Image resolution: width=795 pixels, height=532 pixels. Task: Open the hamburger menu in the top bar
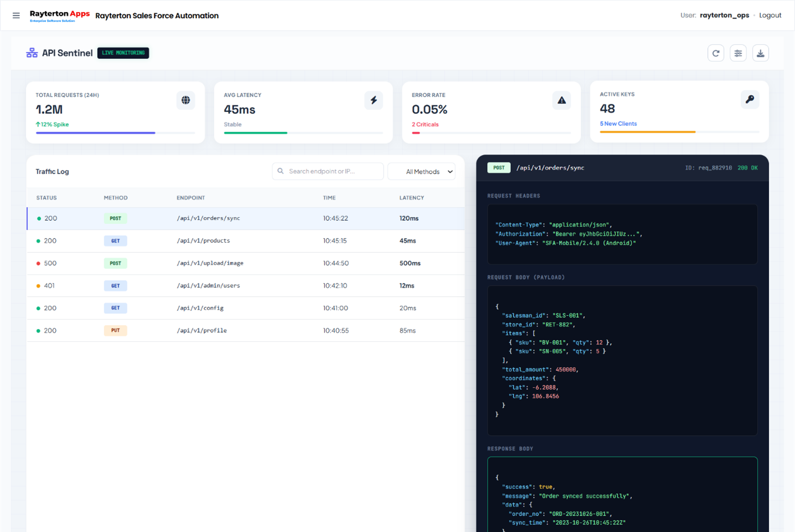[x=16, y=15]
